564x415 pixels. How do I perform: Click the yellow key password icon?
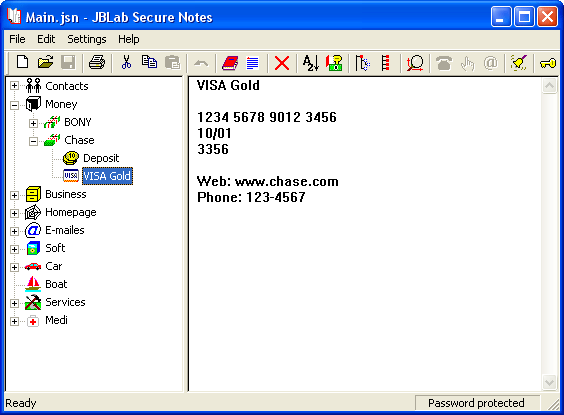[x=548, y=64]
